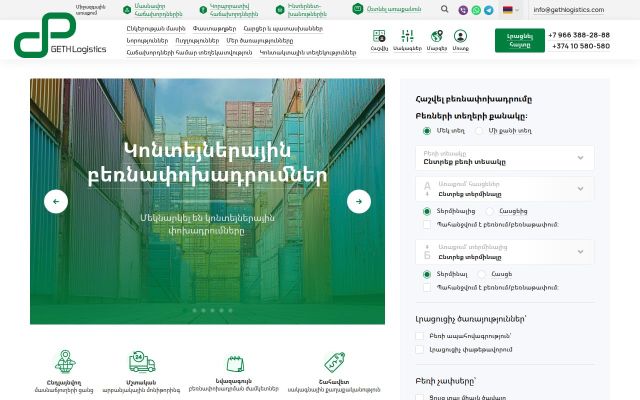Click the globe map-pin feature icon
Screen dimensions: 640x400
pyautogui.click(x=65, y=361)
